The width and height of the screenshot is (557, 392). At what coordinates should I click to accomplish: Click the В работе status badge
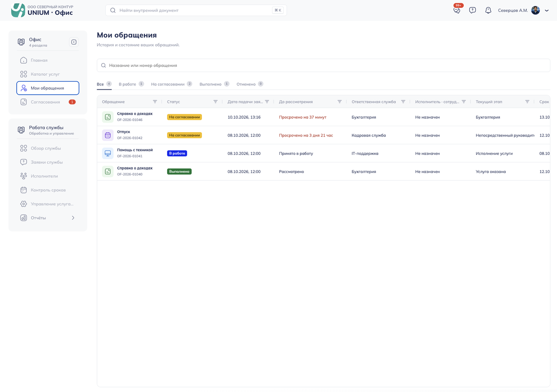tap(177, 154)
